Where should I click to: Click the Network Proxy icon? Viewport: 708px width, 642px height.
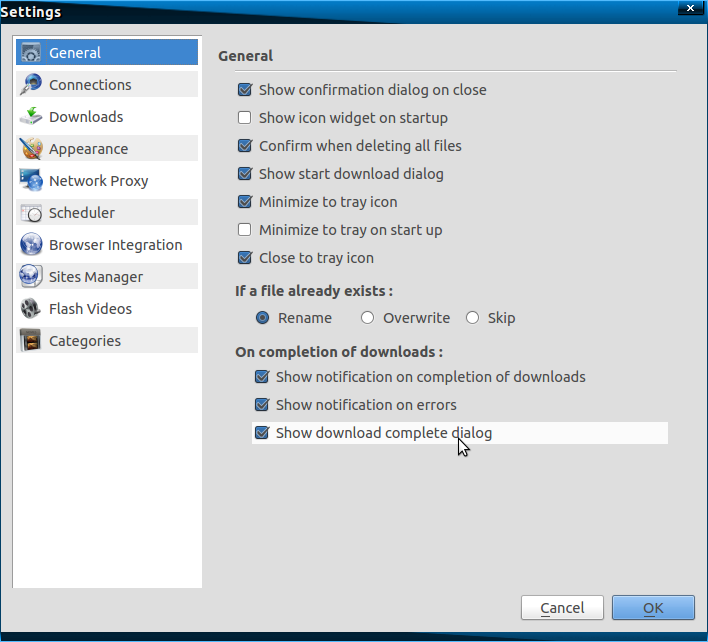(31, 181)
